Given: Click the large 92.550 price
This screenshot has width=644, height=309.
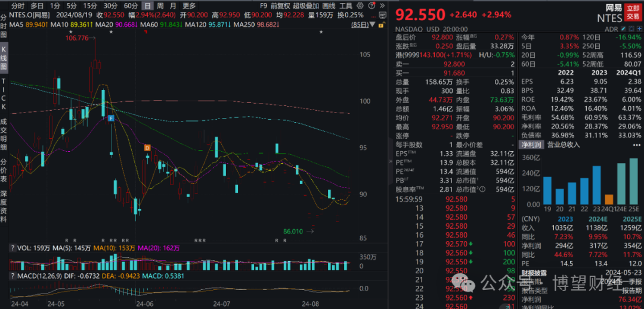Looking at the screenshot, I should coord(420,15).
